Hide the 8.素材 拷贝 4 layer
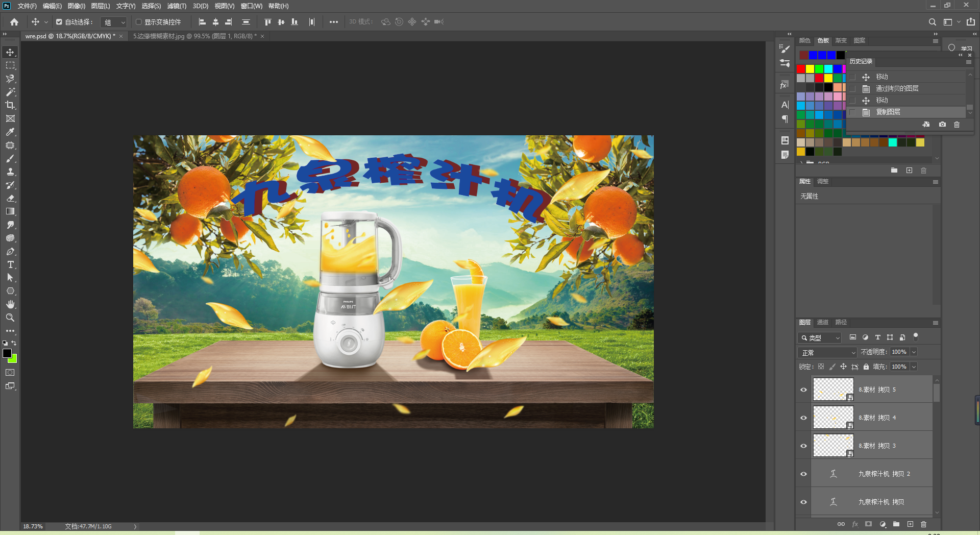This screenshot has height=535, width=980. click(x=803, y=418)
